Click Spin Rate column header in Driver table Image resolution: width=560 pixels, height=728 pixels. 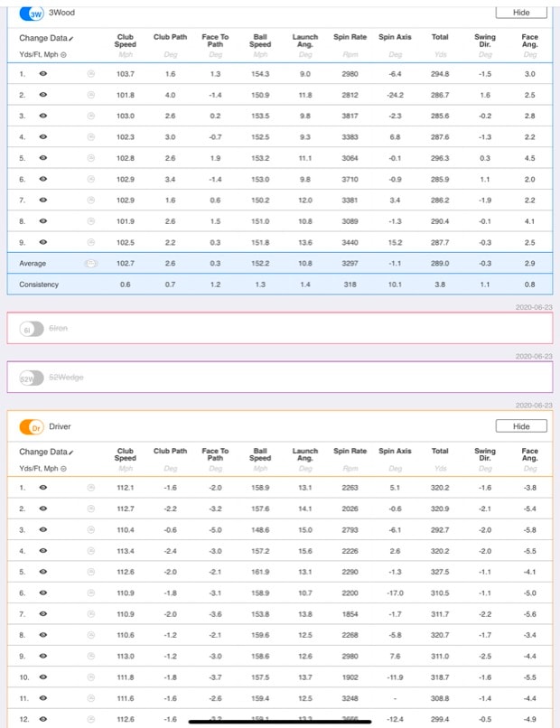click(350, 451)
